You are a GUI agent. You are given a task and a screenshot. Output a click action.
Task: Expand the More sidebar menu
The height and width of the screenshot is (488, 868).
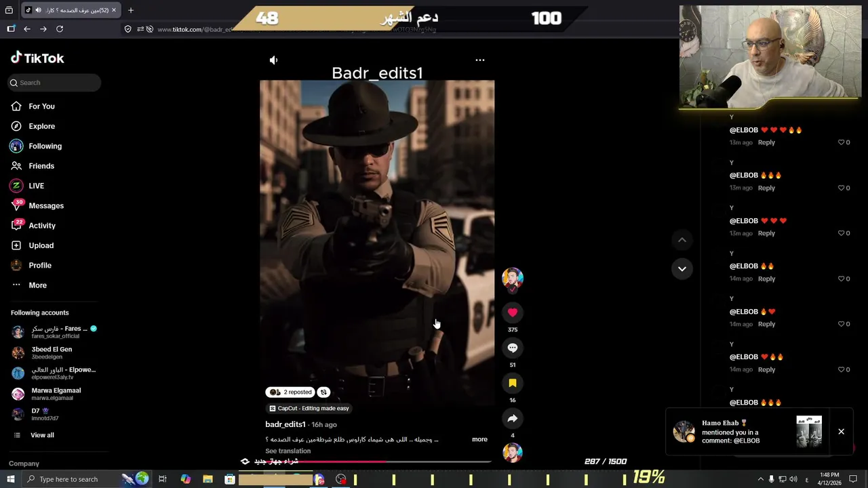click(28, 285)
